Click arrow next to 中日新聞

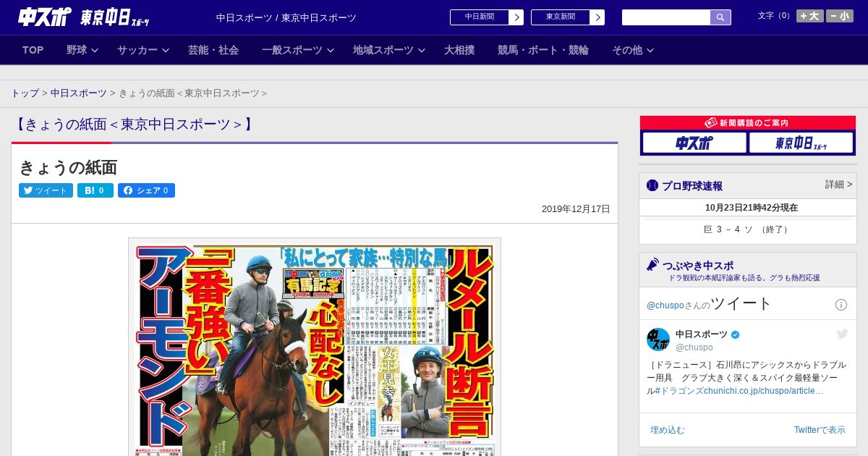(516, 17)
